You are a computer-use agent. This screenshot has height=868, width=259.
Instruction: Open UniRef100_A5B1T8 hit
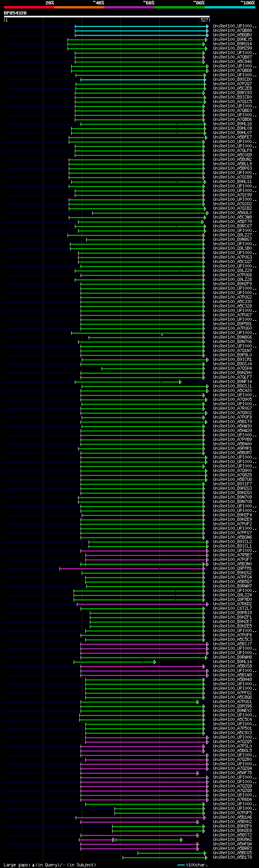tap(232, 857)
